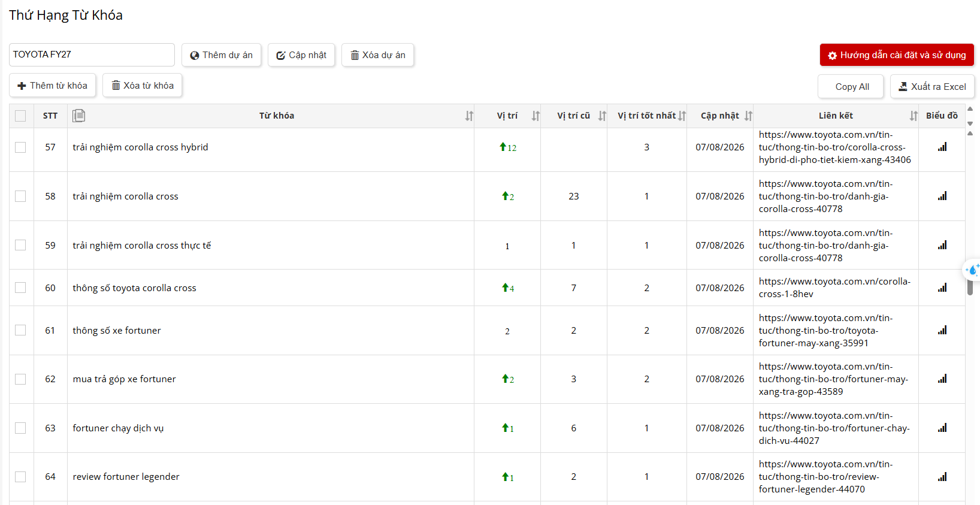The image size is (980, 505).
Task: Click the STT column header
Action: (x=50, y=116)
